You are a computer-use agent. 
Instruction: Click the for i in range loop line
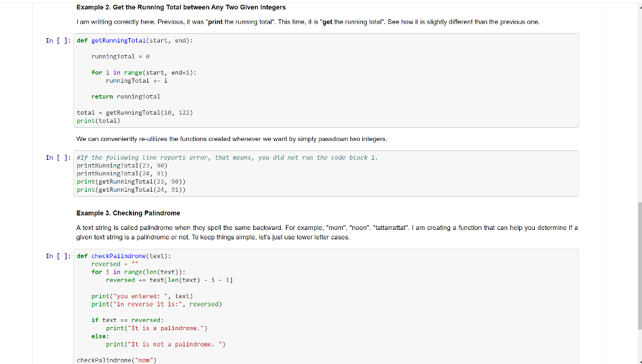142,72
